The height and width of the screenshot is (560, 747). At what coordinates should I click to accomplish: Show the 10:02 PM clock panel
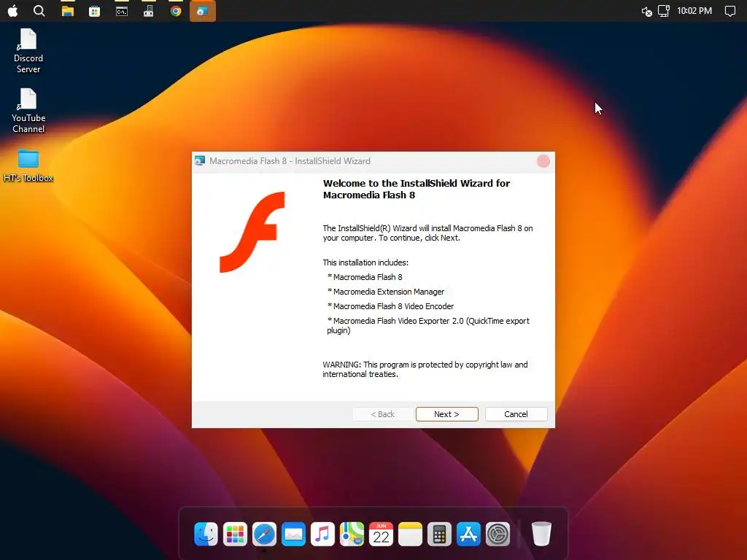coord(694,10)
